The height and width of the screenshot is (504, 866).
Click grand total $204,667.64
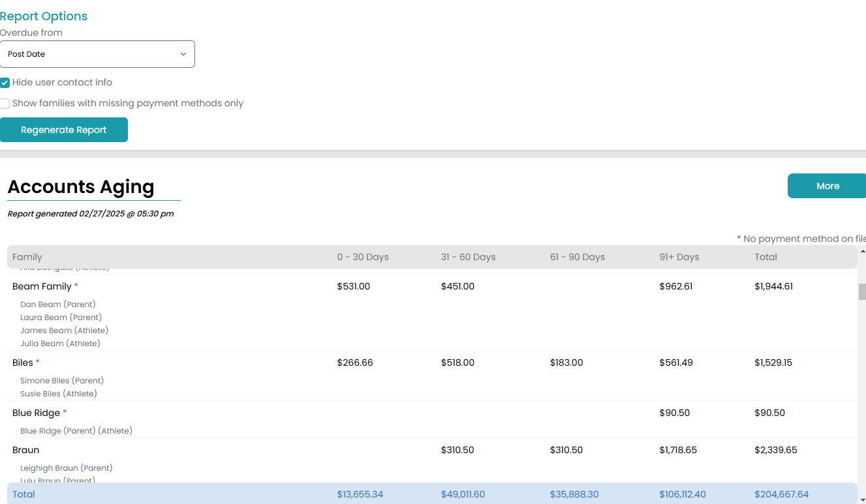[x=782, y=494]
